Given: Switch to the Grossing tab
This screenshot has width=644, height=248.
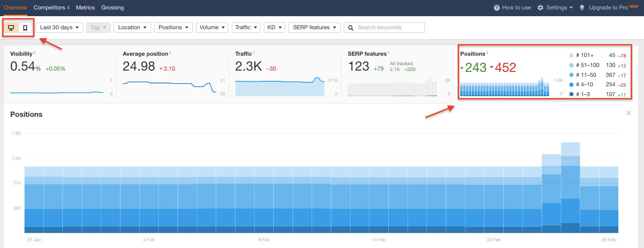Looking at the screenshot, I should 112,8.
